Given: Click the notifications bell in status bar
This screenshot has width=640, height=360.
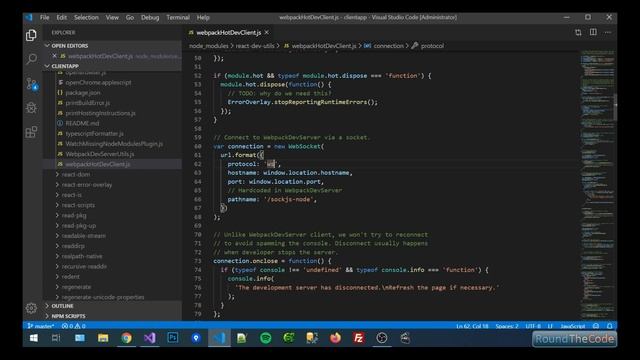Looking at the screenshot, I should (609, 326).
